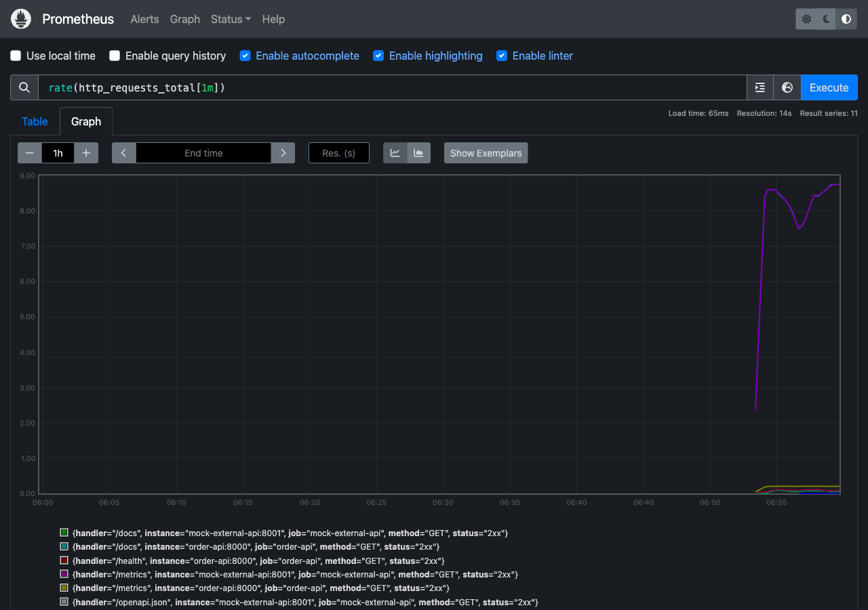This screenshot has width=868, height=610.
Task: Select the Graph tab
Action: [86, 121]
